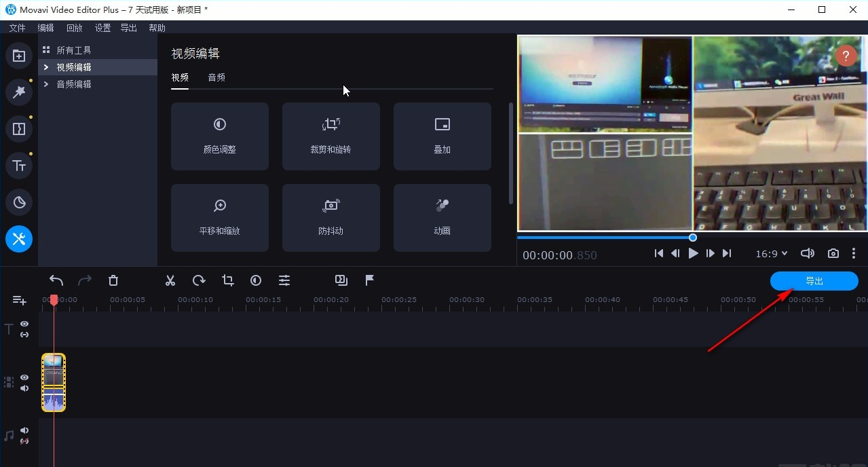Image resolution: width=868 pixels, height=467 pixels.
Task: Toggle title track link icon
Action: (x=24, y=335)
